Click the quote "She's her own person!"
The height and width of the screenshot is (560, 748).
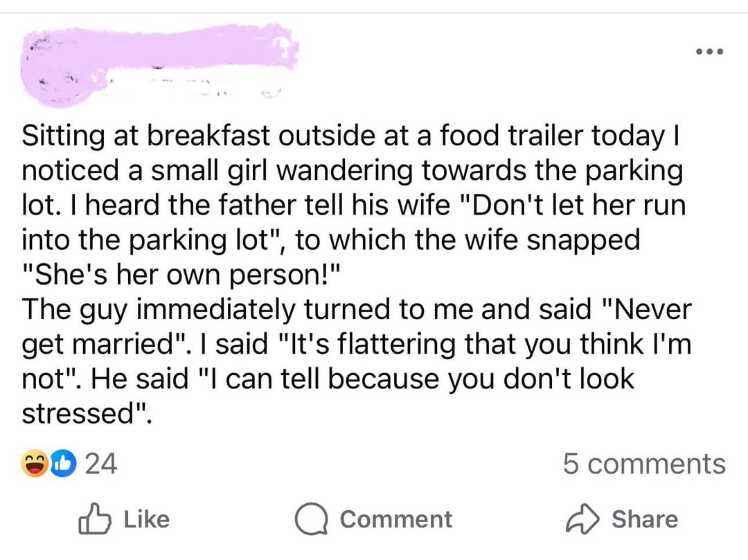181,275
